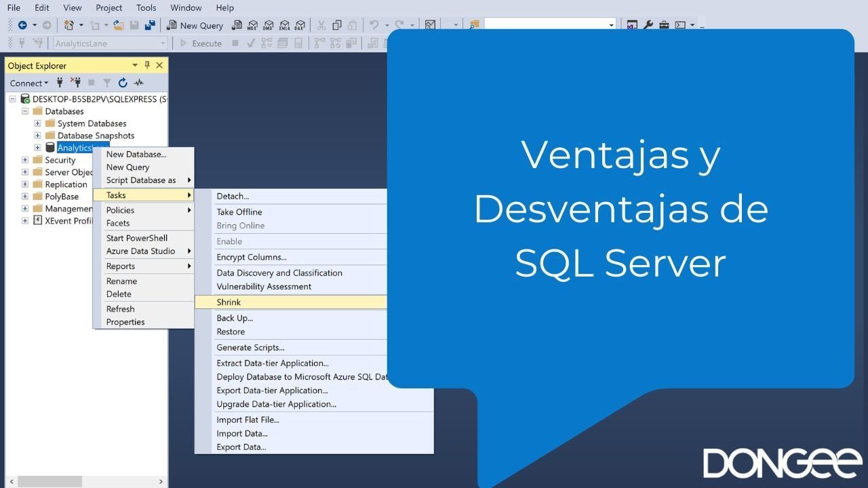Click the Open File folder icon
Viewport: 868px width, 488px height.
[119, 25]
